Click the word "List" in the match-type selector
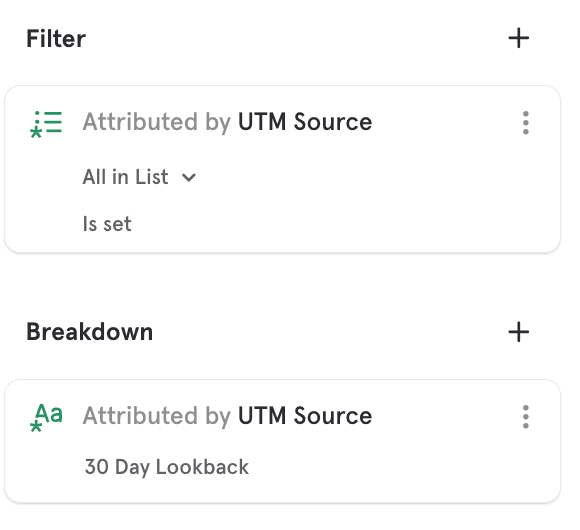Image resolution: width=580 pixels, height=530 pixels. [152, 177]
